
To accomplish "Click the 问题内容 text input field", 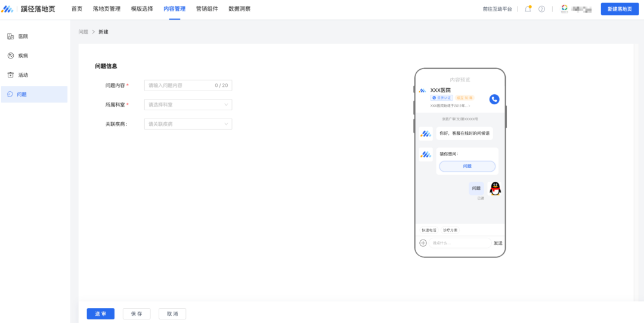I will (179, 85).
